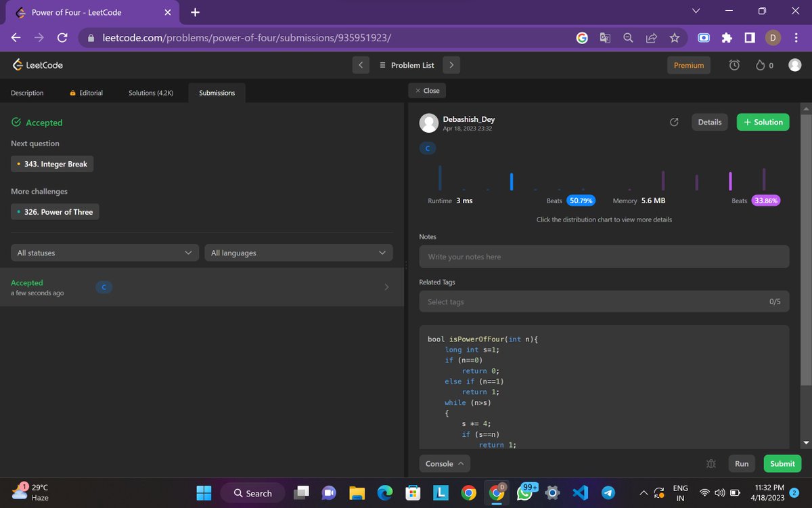
Task: Open challenge 326. Power of Three
Action: click(x=55, y=212)
